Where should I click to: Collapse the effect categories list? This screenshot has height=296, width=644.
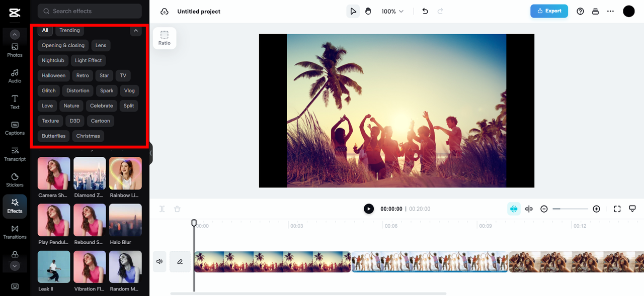(x=136, y=31)
